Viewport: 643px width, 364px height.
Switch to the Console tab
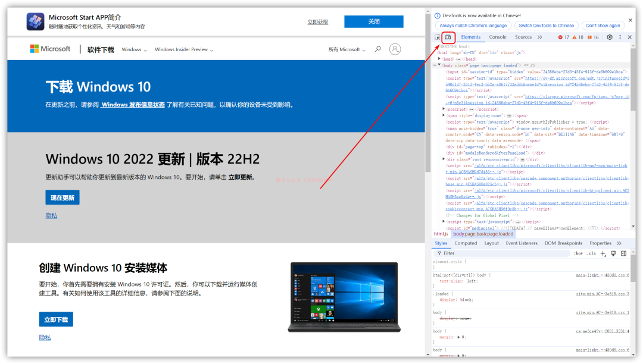497,37
